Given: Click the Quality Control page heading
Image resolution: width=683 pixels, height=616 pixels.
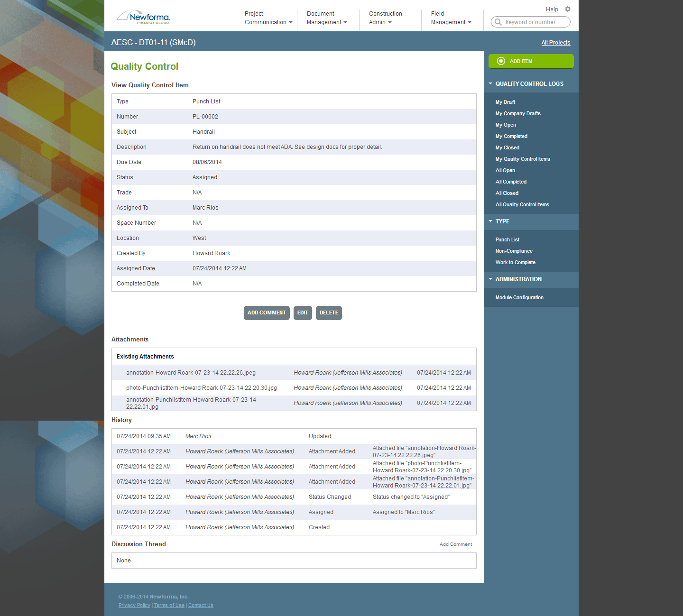Looking at the screenshot, I should coord(144,66).
